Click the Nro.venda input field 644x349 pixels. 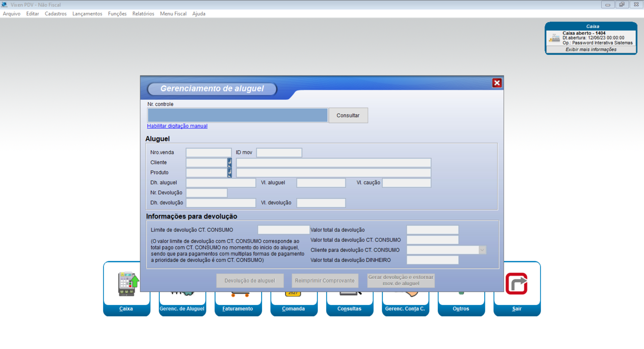209,153
